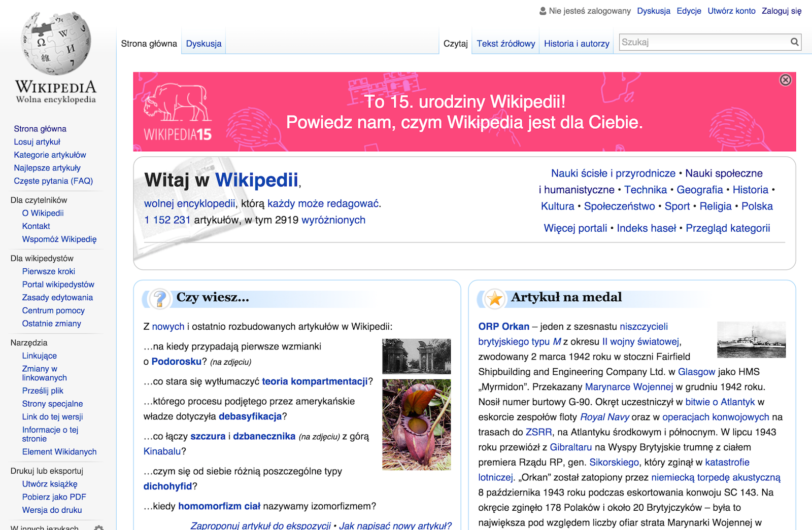Open Portal wikipedystów link
The image size is (812, 530).
58,285
